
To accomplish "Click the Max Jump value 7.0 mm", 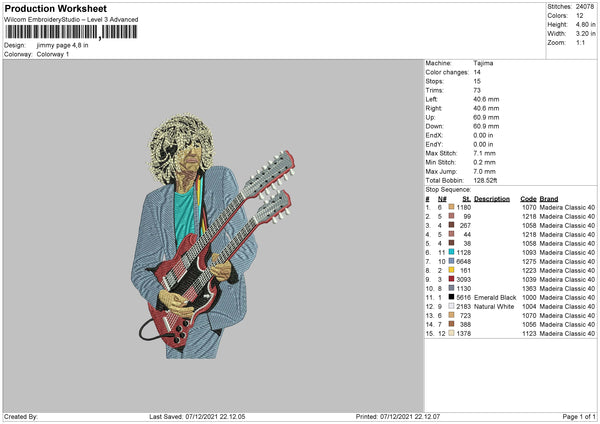I will pyautogui.click(x=484, y=171).
